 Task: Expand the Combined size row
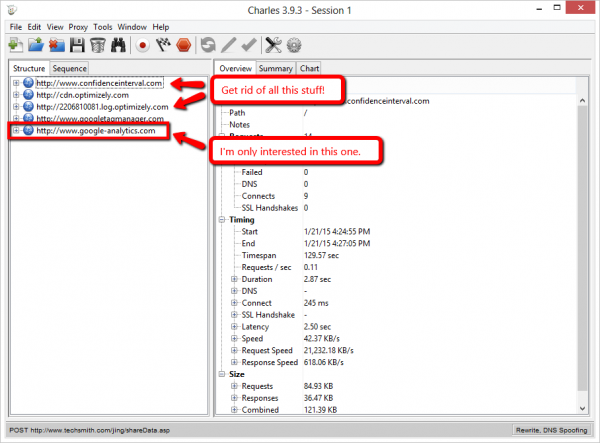(x=234, y=410)
